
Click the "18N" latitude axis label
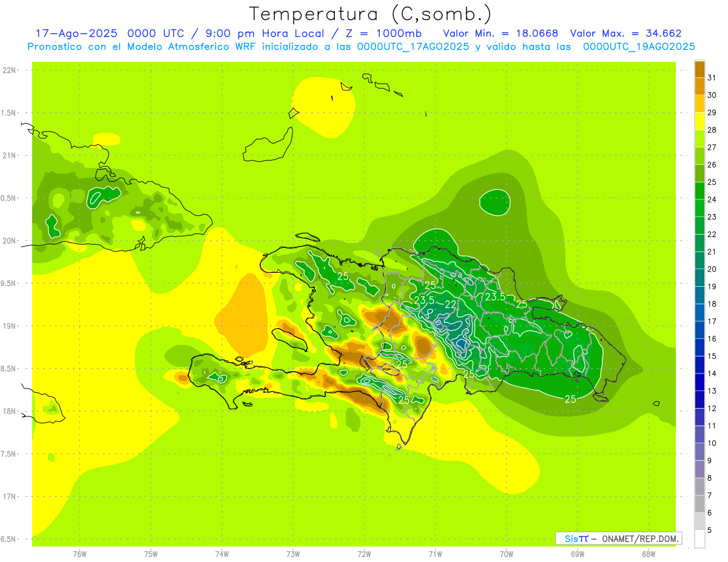[x=10, y=412]
